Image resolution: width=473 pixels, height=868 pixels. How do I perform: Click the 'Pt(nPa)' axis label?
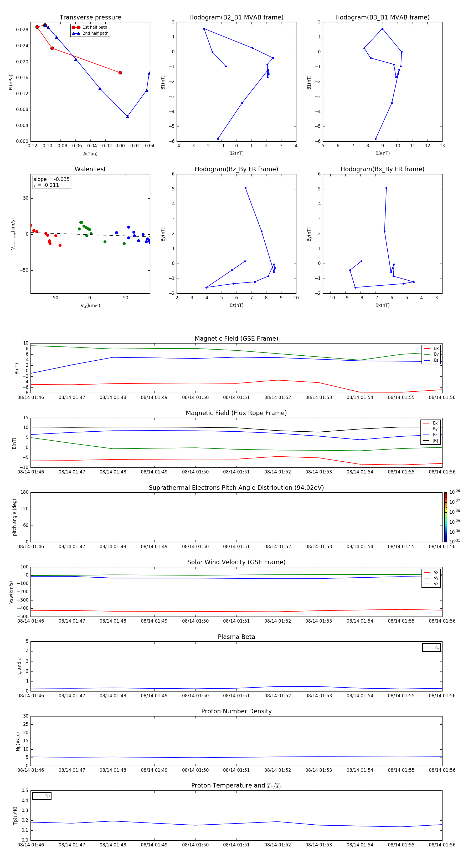click(11, 82)
